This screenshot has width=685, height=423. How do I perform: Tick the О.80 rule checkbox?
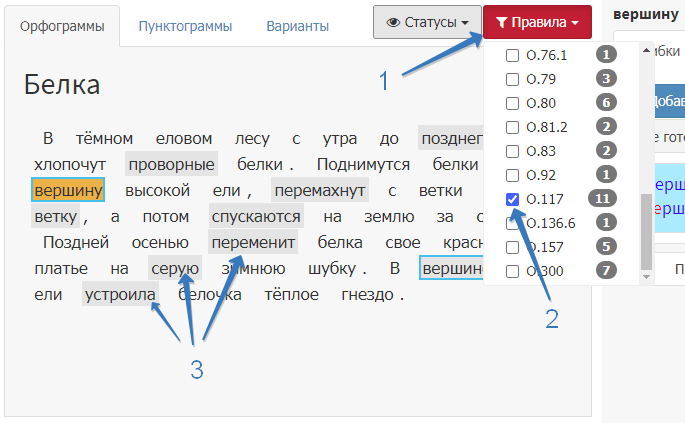pyautogui.click(x=513, y=103)
